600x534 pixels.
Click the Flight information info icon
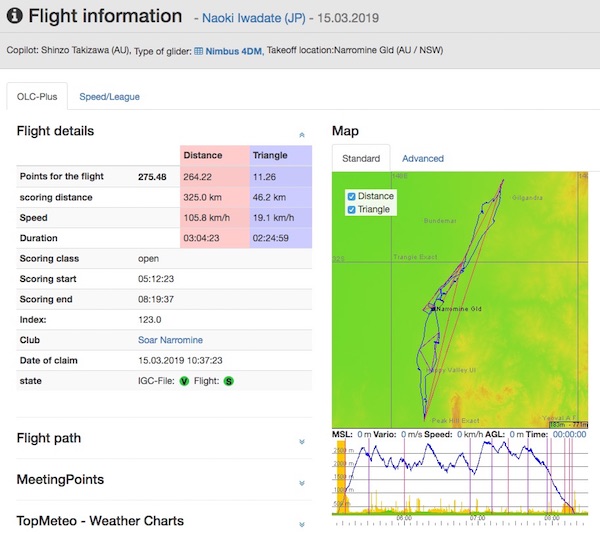(x=14, y=16)
